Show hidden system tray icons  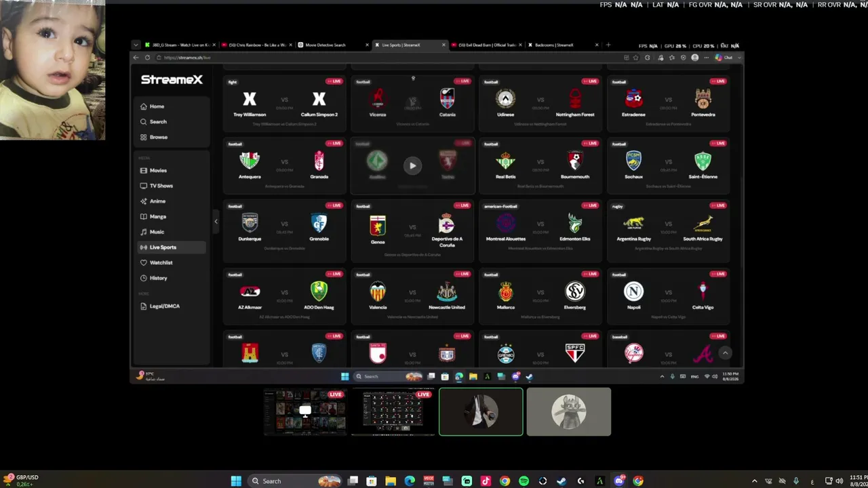[754, 481]
